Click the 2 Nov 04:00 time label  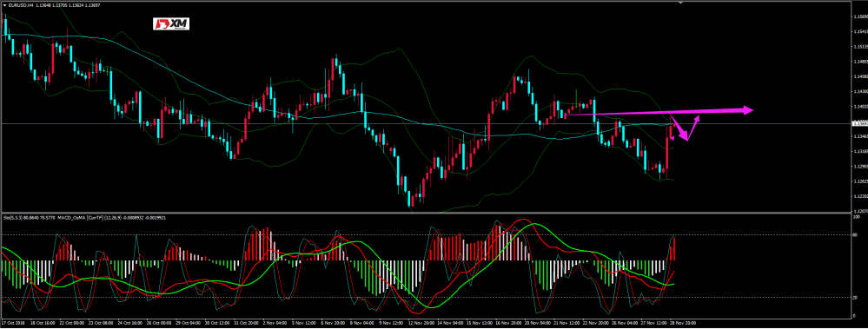pos(275,322)
